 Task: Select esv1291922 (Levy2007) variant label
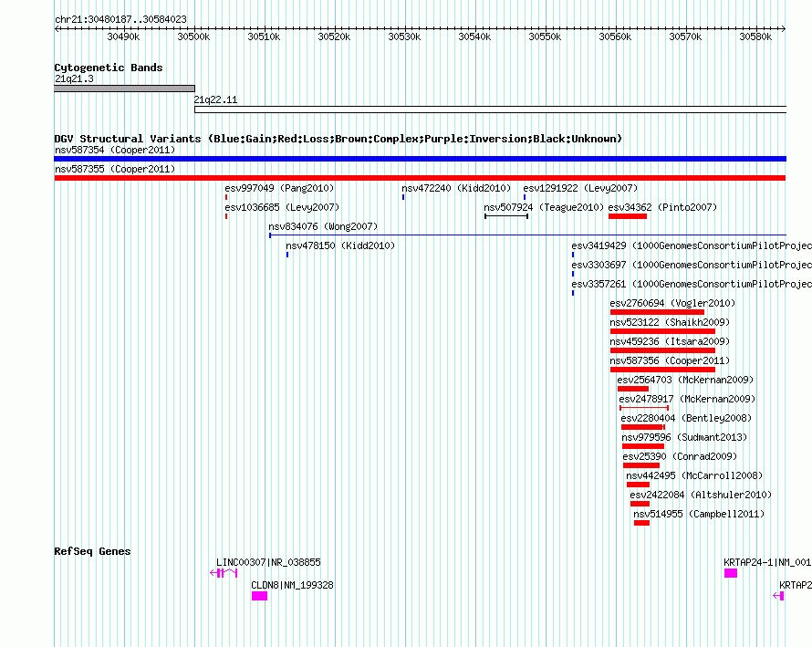580,188
